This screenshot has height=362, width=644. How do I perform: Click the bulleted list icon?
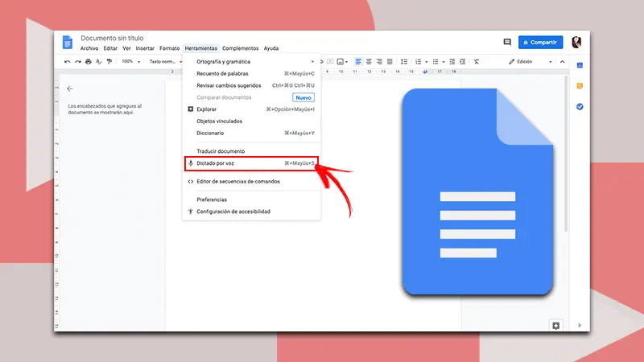pos(436,62)
